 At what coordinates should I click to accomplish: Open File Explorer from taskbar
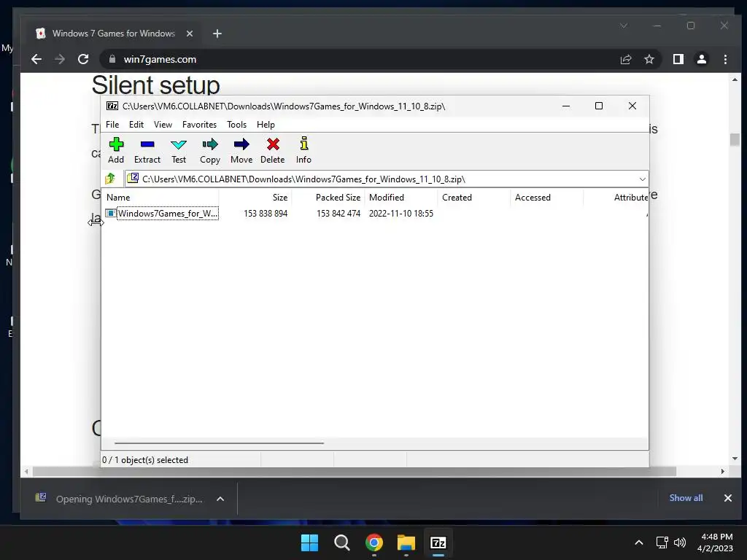click(x=406, y=542)
